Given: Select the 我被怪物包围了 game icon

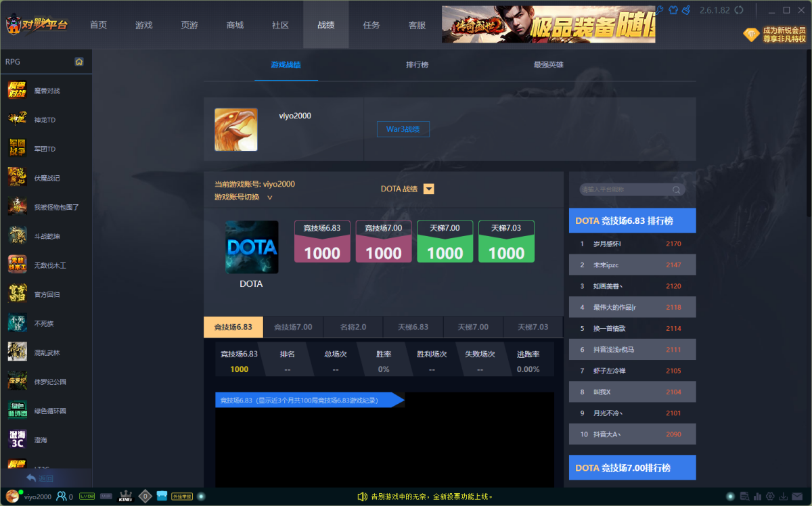Looking at the screenshot, I should click(18, 206).
